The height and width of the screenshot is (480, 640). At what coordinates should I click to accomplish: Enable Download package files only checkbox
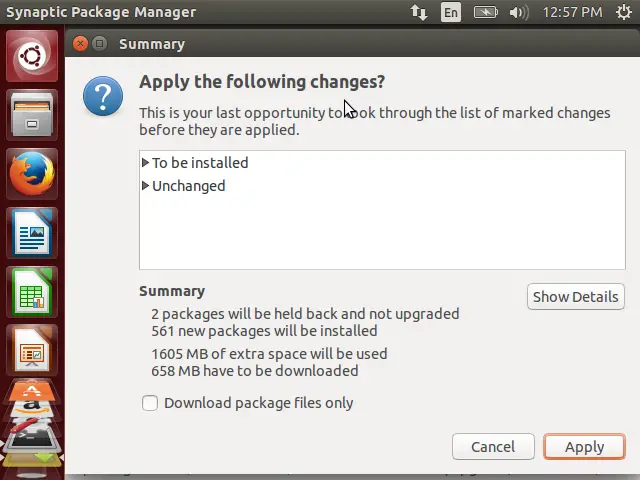pyautogui.click(x=150, y=403)
